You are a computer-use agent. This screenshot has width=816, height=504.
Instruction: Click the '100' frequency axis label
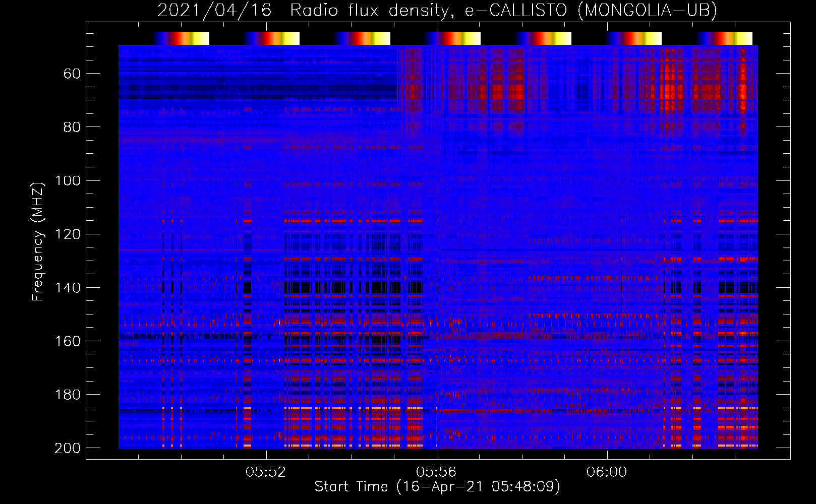pyautogui.click(x=68, y=180)
